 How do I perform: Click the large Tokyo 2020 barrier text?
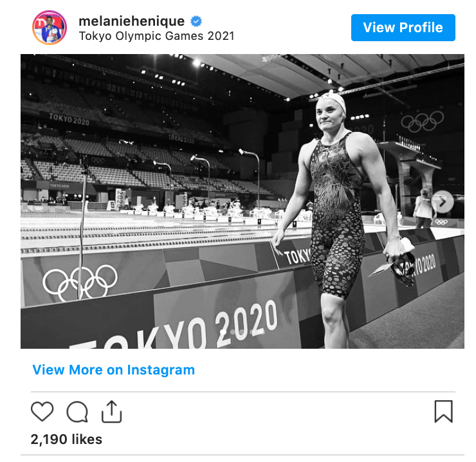[193, 328]
